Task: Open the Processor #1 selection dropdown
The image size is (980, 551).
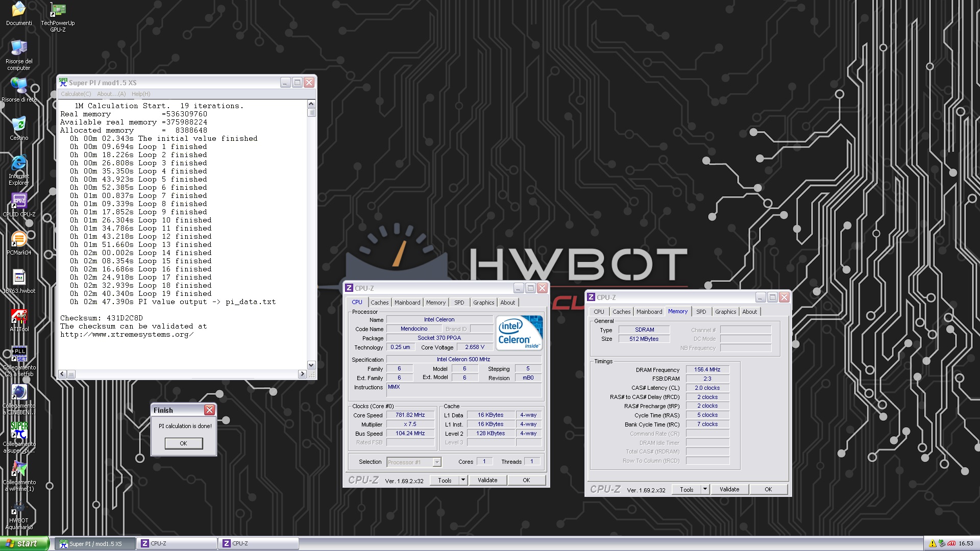Action: coord(414,462)
